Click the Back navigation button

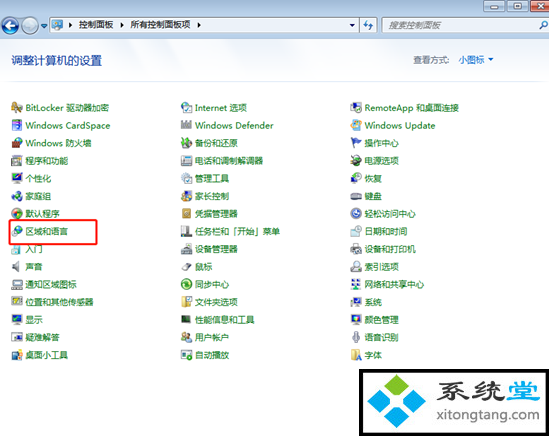10,26
